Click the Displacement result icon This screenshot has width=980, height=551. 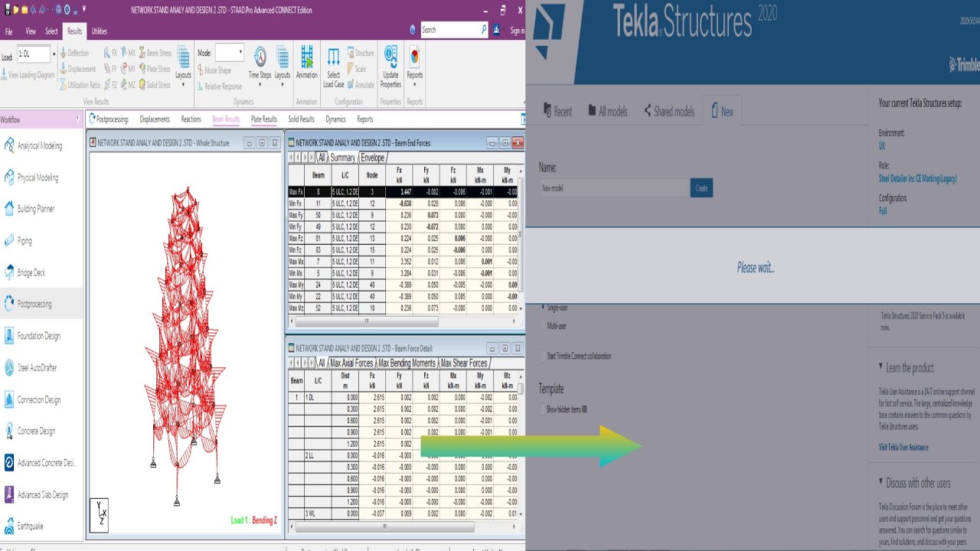[77, 69]
